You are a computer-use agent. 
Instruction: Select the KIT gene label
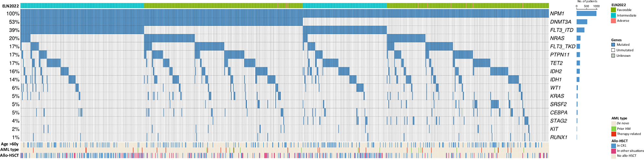[x=554, y=129]
